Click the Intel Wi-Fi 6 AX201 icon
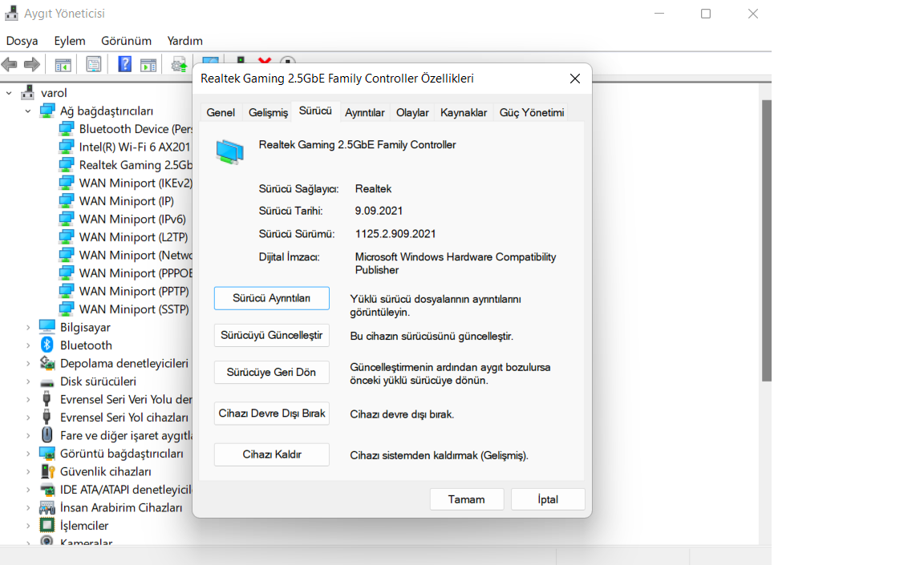This screenshot has width=924, height=565. pyautogui.click(x=67, y=147)
